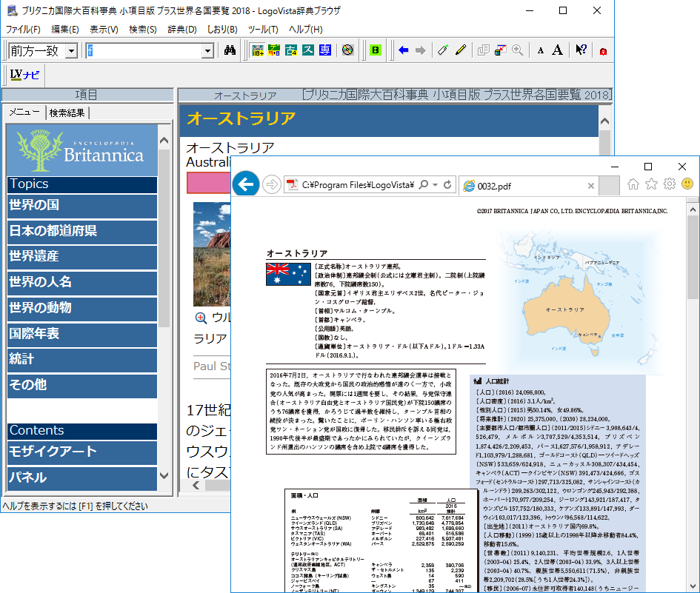Open the 世界の国 topic

point(82,206)
